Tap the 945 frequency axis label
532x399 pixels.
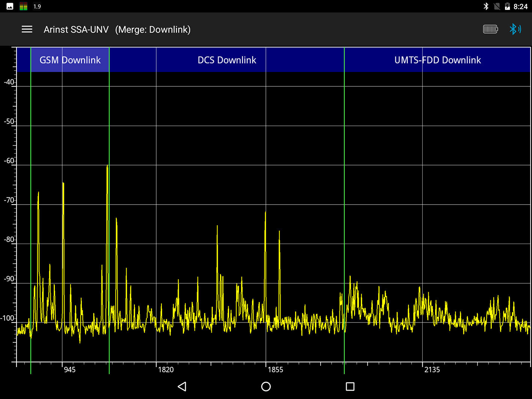pyautogui.click(x=69, y=370)
